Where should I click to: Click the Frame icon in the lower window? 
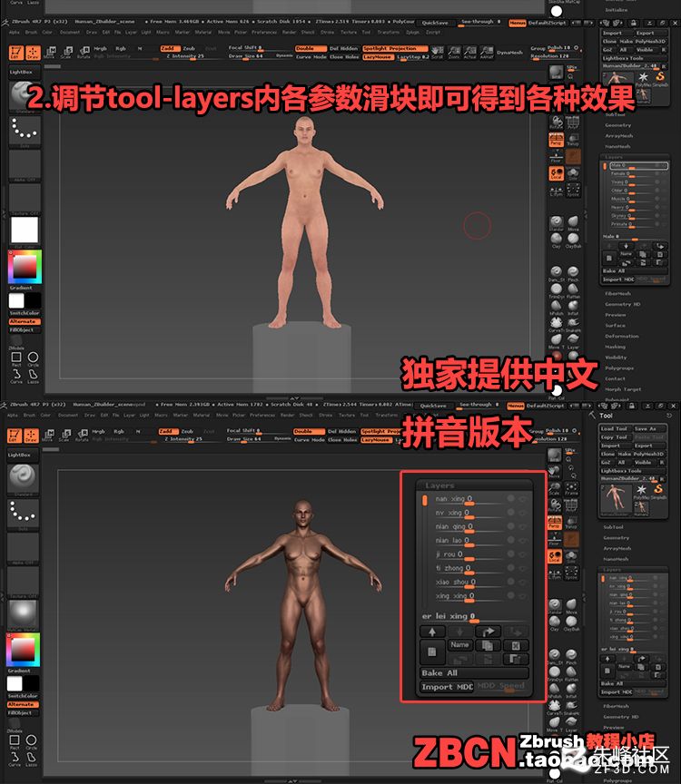(571, 488)
